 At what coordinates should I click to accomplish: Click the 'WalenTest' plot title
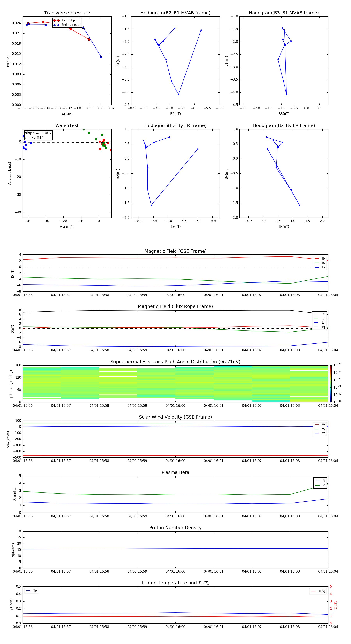pyautogui.click(x=67, y=125)
